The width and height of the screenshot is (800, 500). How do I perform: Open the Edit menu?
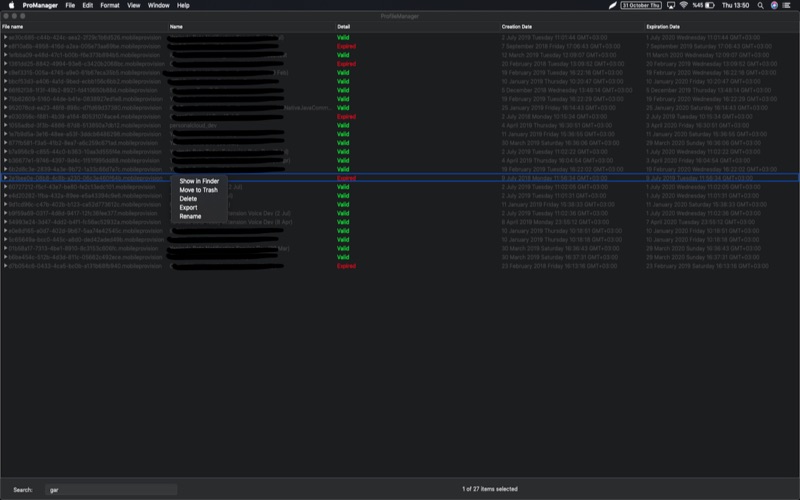point(88,5)
